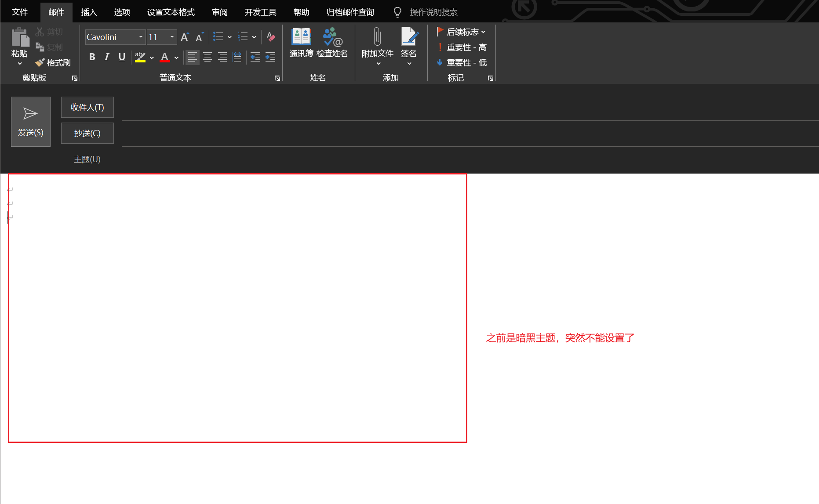The width and height of the screenshot is (819, 504).
Task: Toggle Low Importance
Action: [462, 62]
